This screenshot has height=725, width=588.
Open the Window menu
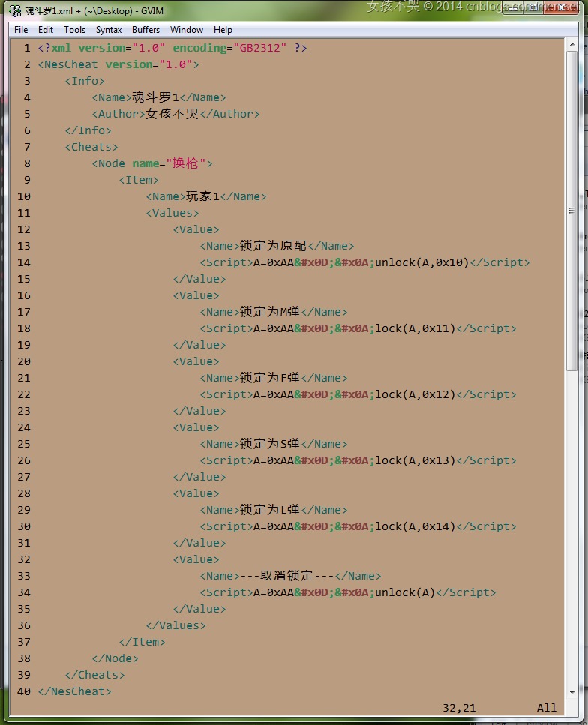[187, 30]
